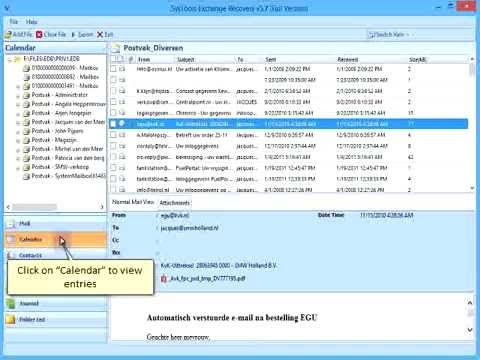Click the Export toolbar button

click(82, 34)
